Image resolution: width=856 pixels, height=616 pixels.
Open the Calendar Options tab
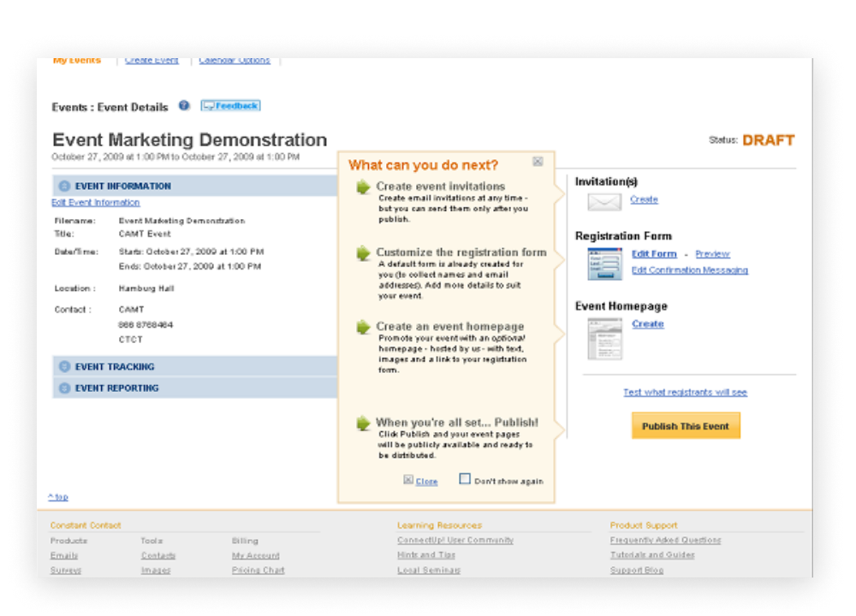(235, 61)
